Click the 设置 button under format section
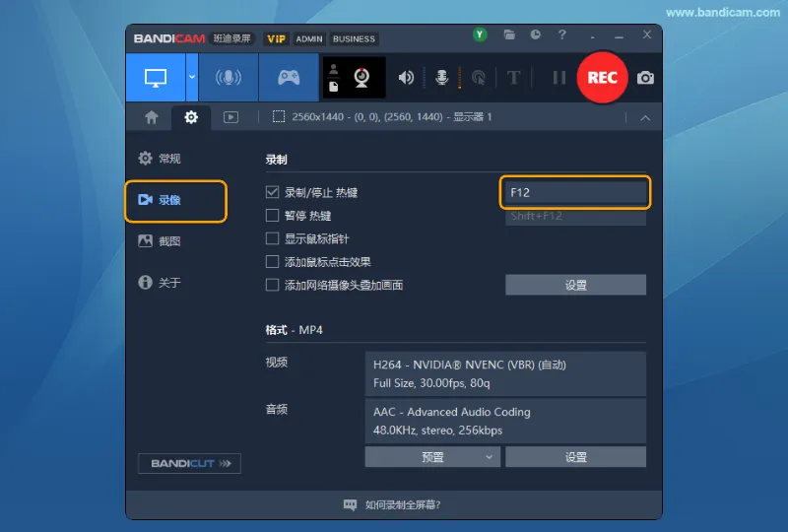Viewport: 788px width, 532px height. [x=575, y=457]
